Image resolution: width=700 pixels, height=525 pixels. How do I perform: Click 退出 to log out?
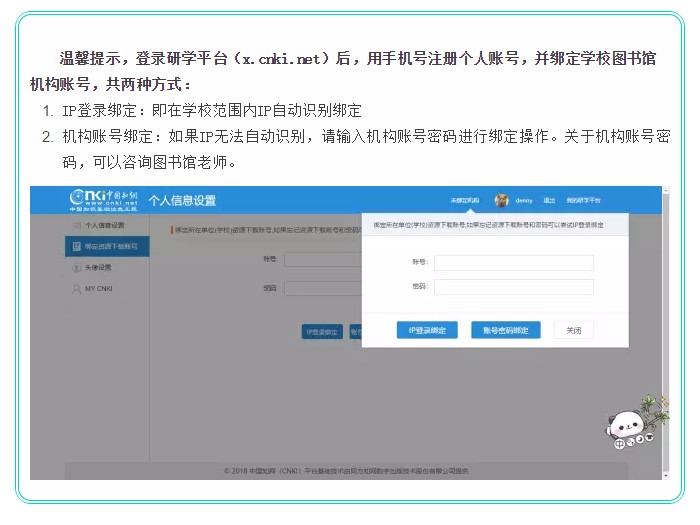coord(549,200)
